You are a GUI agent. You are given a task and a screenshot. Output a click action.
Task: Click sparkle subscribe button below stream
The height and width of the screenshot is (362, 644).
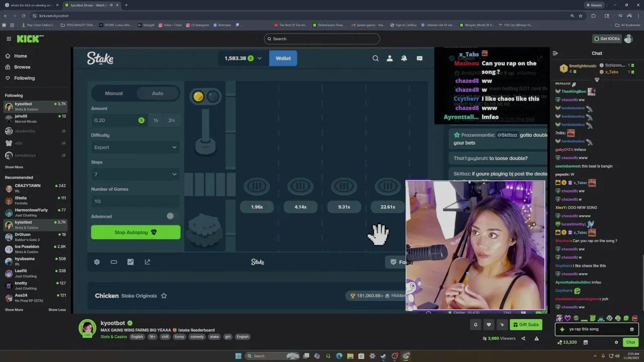point(502,325)
